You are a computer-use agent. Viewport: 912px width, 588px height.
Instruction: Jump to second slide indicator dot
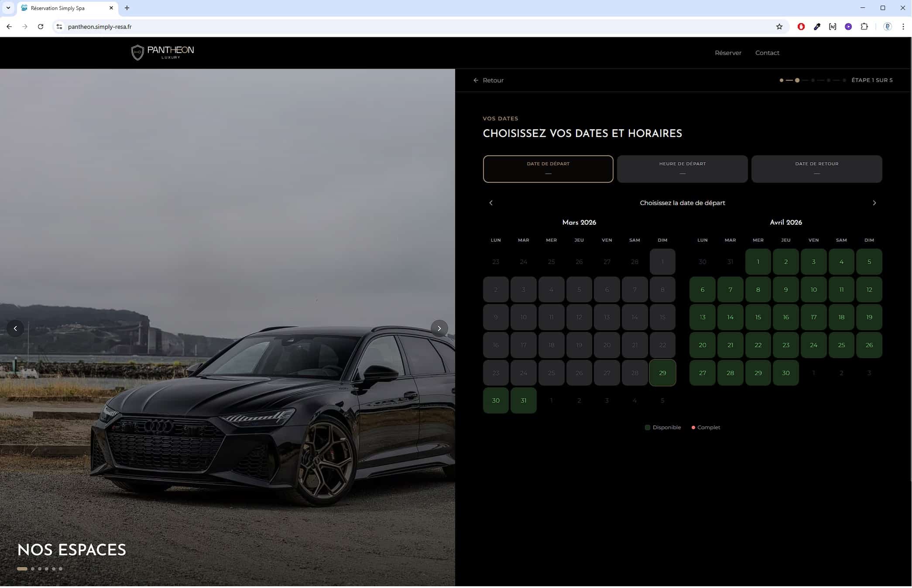(33, 569)
